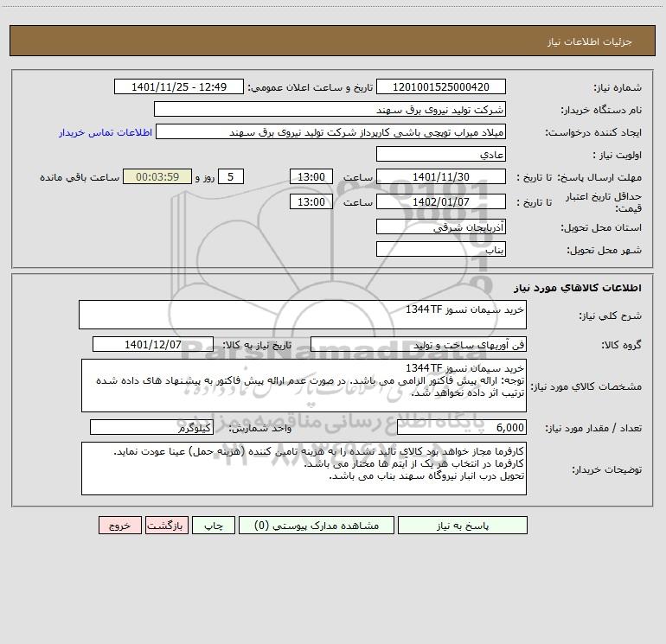
Task: Click the چاپ print button
Action: (214, 525)
